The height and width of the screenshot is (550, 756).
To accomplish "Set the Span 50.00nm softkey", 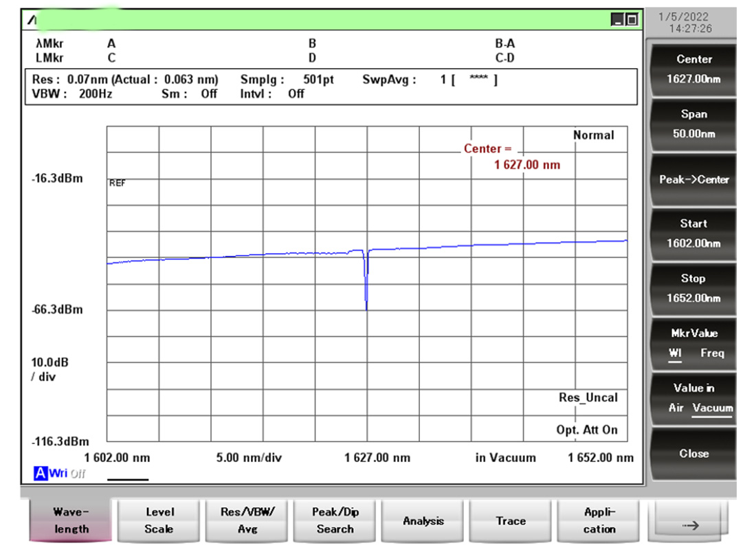I will [x=693, y=124].
